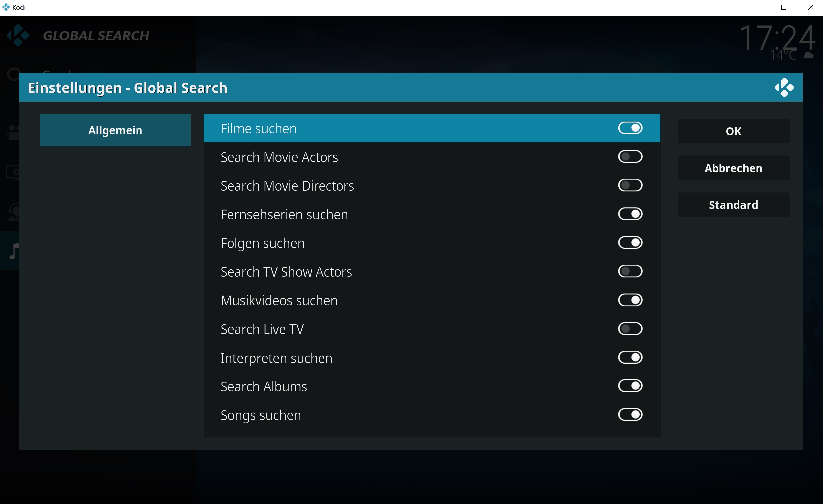Close the Kodi window
This screenshot has height=504, width=823.
tap(810, 7)
